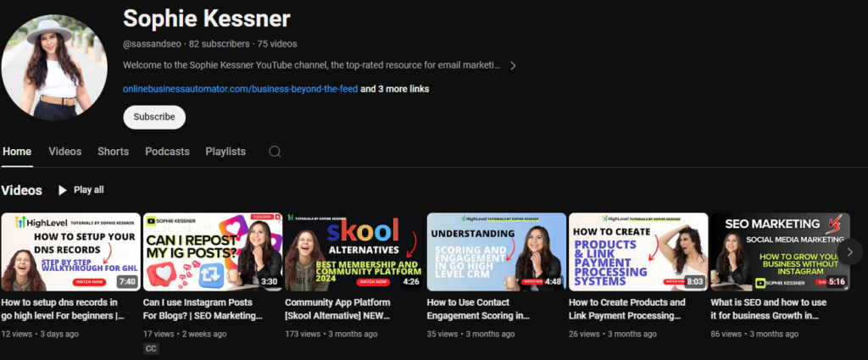
Task: Click the @sassandseo channel handle
Action: (153, 44)
